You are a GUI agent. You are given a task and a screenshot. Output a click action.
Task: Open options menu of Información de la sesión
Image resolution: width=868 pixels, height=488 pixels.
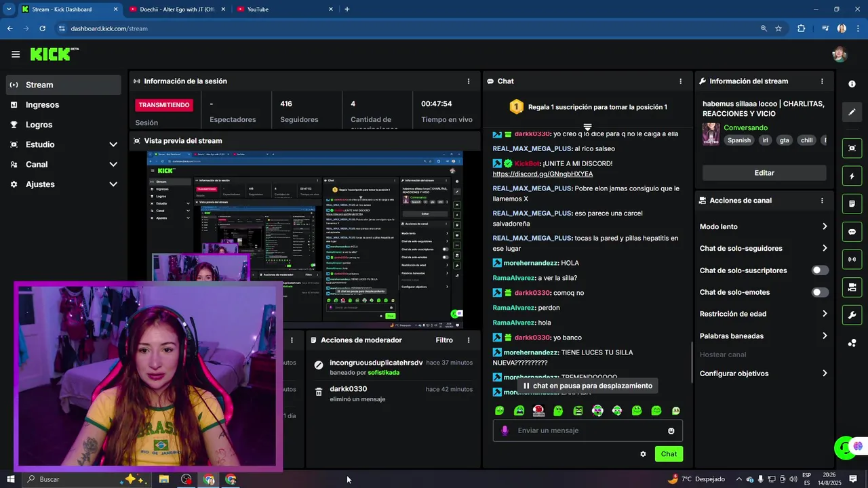(x=469, y=81)
